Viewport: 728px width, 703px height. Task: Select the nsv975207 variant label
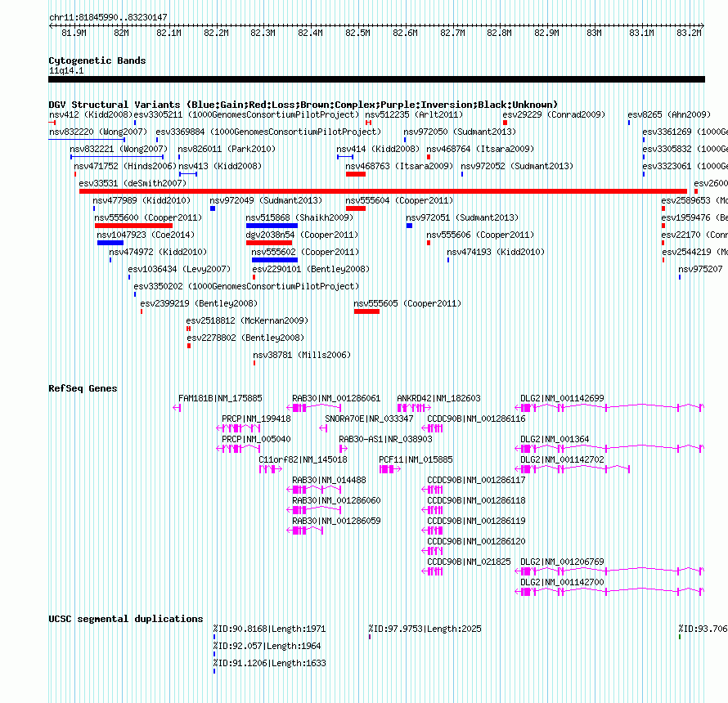[700, 269]
